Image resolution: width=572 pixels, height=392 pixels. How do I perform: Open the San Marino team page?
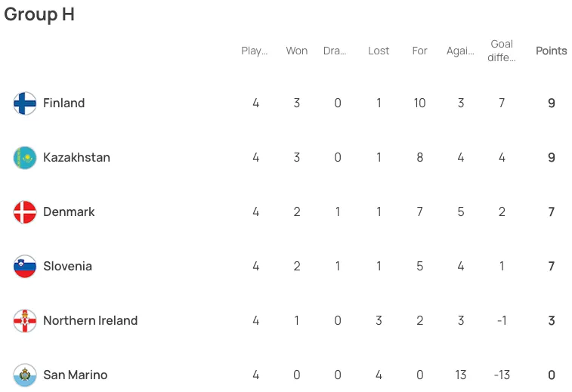(75, 375)
